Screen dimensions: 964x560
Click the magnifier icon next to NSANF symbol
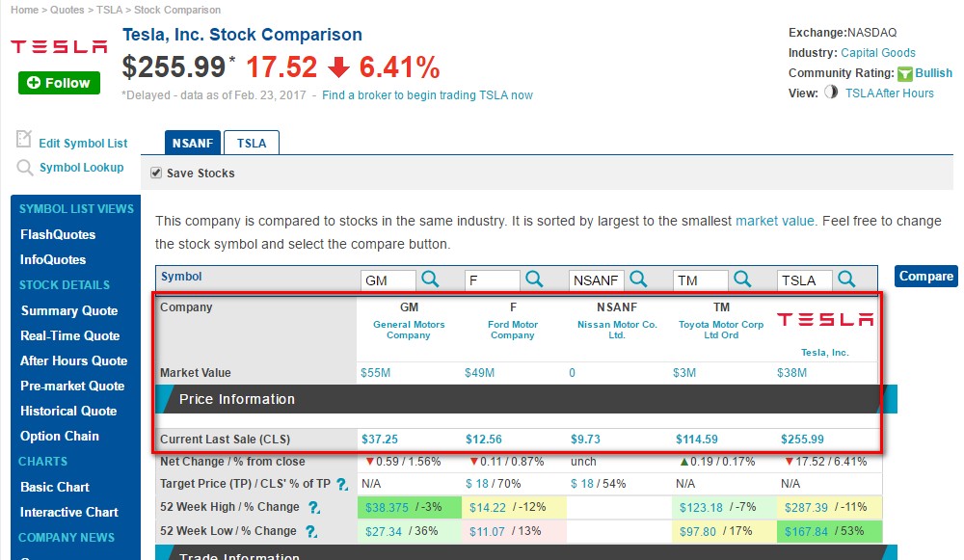click(x=638, y=280)
